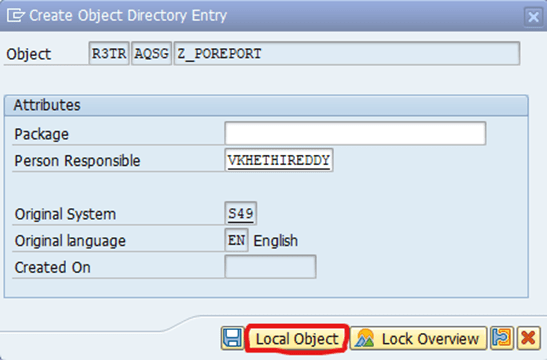This screenshot has width=547, height=360.
Task: Save as Local Object
Action: (x=297, y=339)
